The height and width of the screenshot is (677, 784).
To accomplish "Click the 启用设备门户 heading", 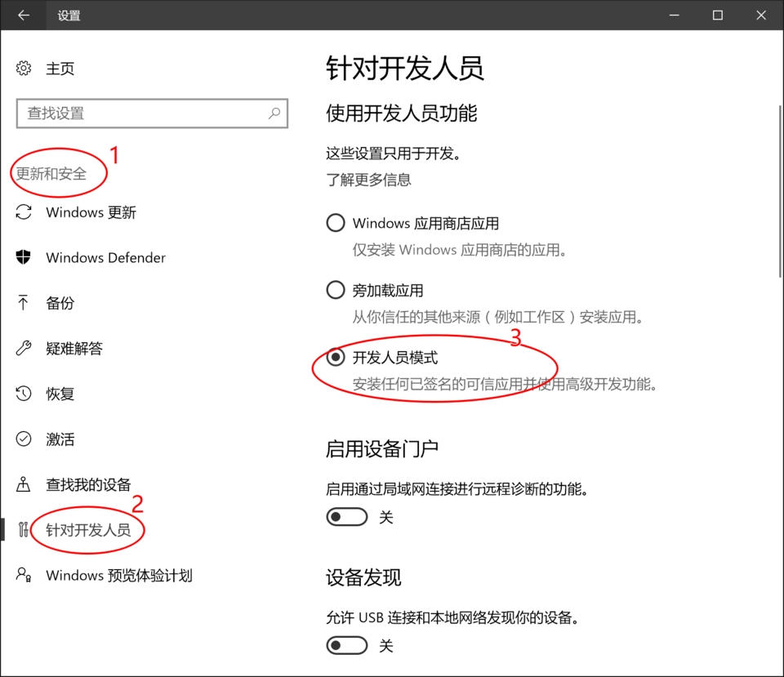I will click(x=382, y=448).
